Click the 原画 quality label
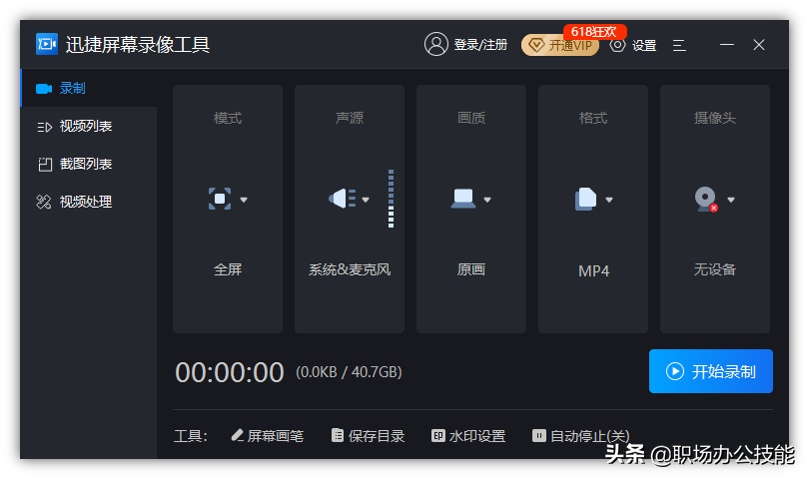The width and height of the screenshot is (809, 479). [471, 269]
